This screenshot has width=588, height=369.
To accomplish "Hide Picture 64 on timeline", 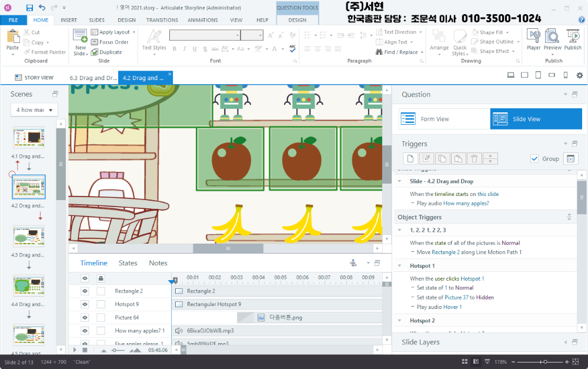I will [x=85, y=318].
